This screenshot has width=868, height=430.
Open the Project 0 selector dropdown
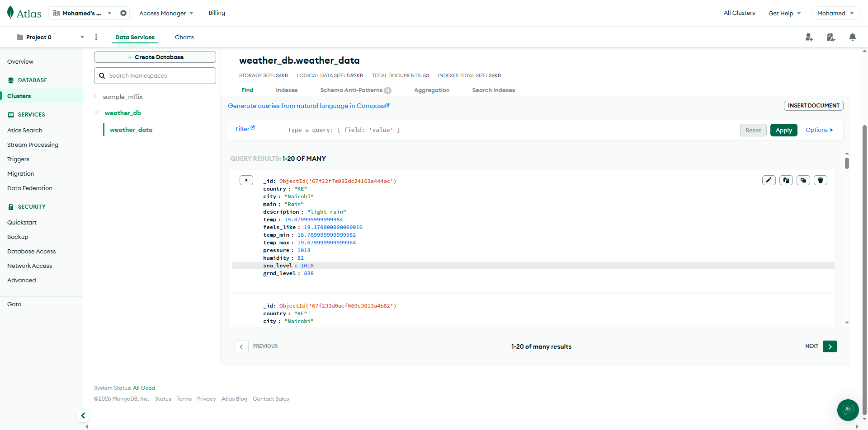(50, 37)
